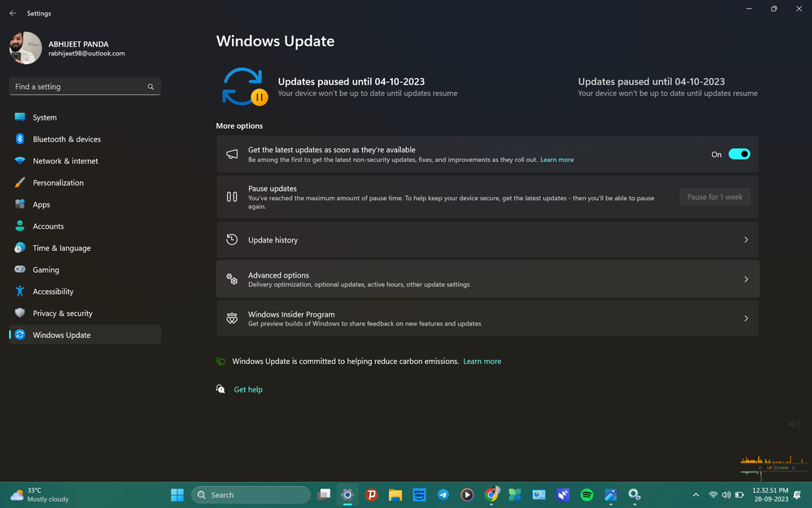Turn off Get the latest updates toggle
This screenshot has height=508, width=812.
[x=739, y=154]
